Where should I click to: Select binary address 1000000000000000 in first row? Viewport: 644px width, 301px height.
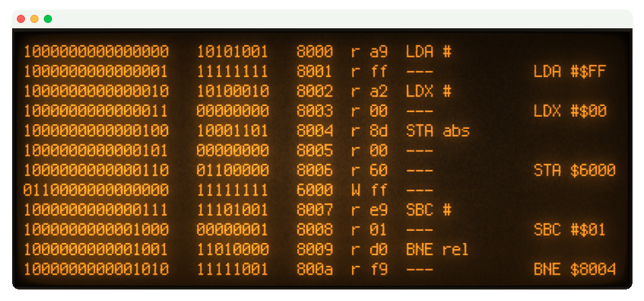96,52
